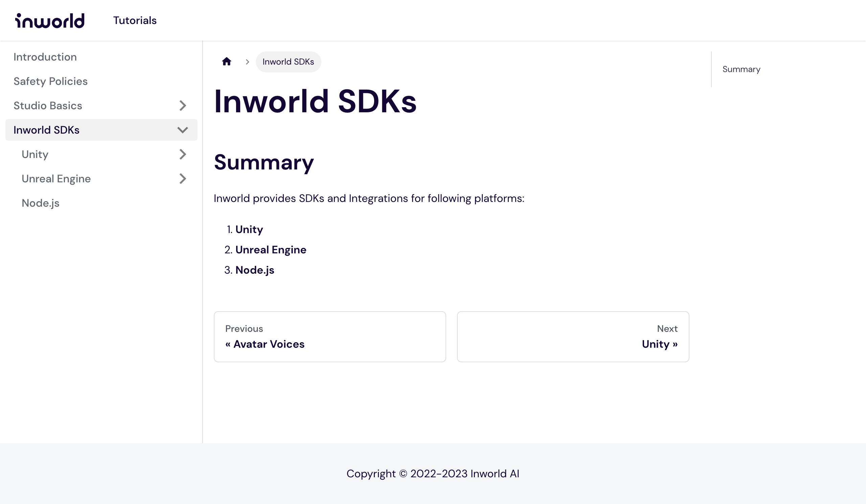866x504 pixels.
Task: Open the Unity sidebar item
Action: (x=35, y=155)
